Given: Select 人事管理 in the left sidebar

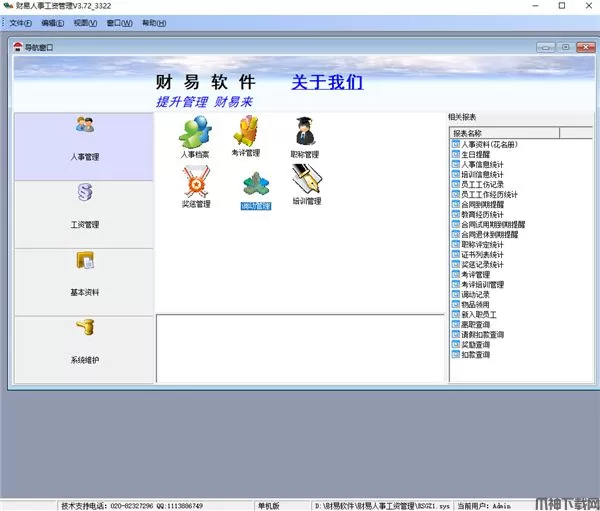Looking at the screenshot, I should [84, 147].
